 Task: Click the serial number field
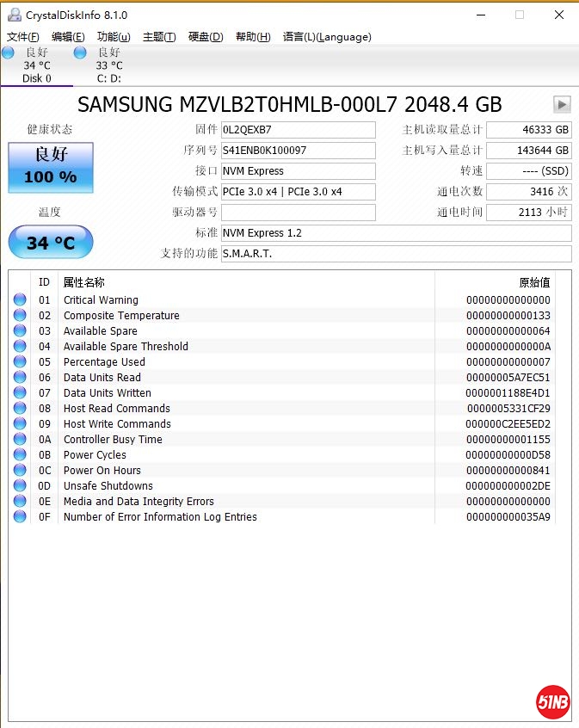pyautogui.click(x=298, y=151)
